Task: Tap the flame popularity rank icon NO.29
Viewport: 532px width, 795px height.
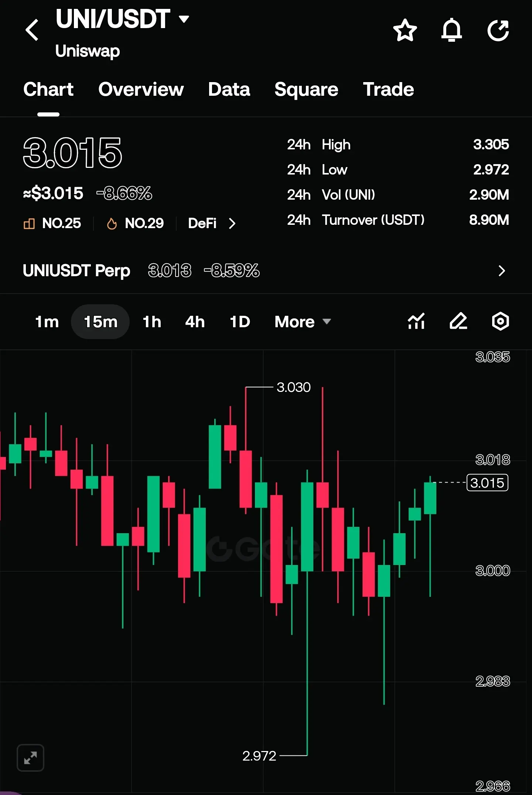Action: coord(112,223)
